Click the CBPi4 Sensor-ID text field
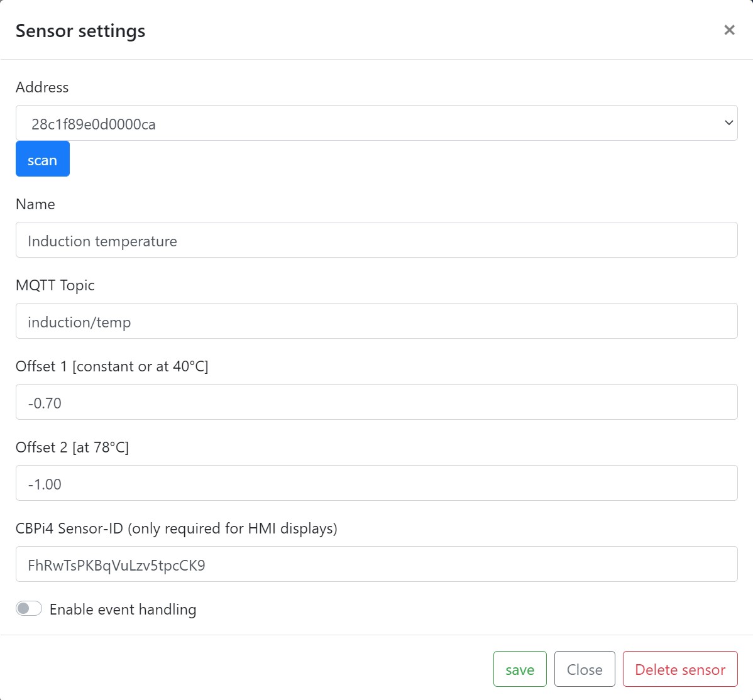 click(x=376, y=564)
